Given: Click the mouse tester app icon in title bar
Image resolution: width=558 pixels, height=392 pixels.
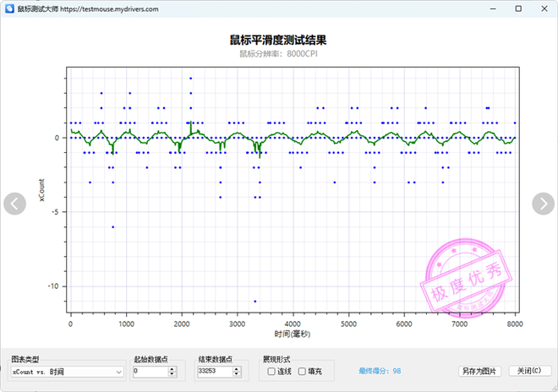Looking at the screenshot, I should click(x=11, y=8).
